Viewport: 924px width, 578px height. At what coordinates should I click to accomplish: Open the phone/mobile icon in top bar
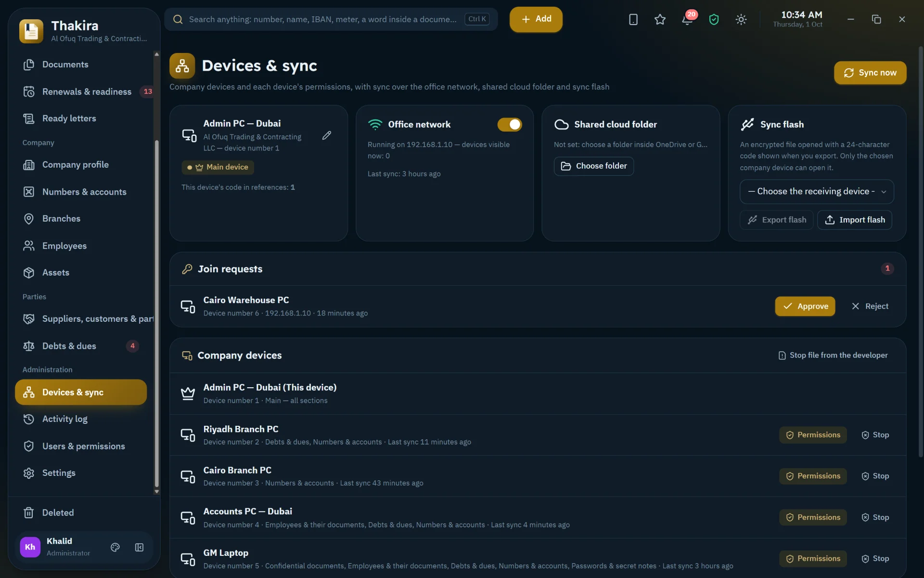point(633,19)
